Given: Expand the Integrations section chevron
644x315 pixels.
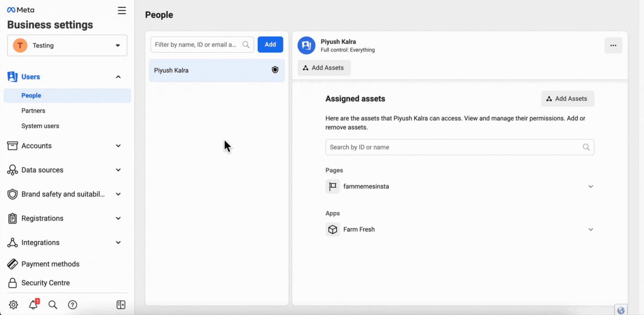Looking at the screenshot, I should tap(118, 243).
